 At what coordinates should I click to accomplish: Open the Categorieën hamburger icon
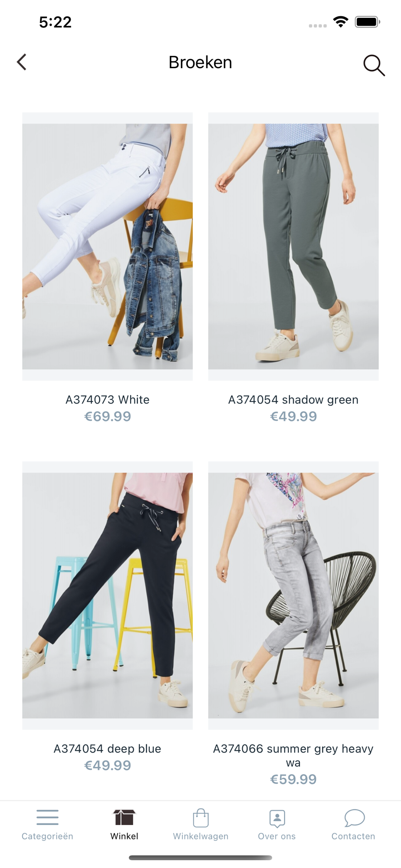47,817
